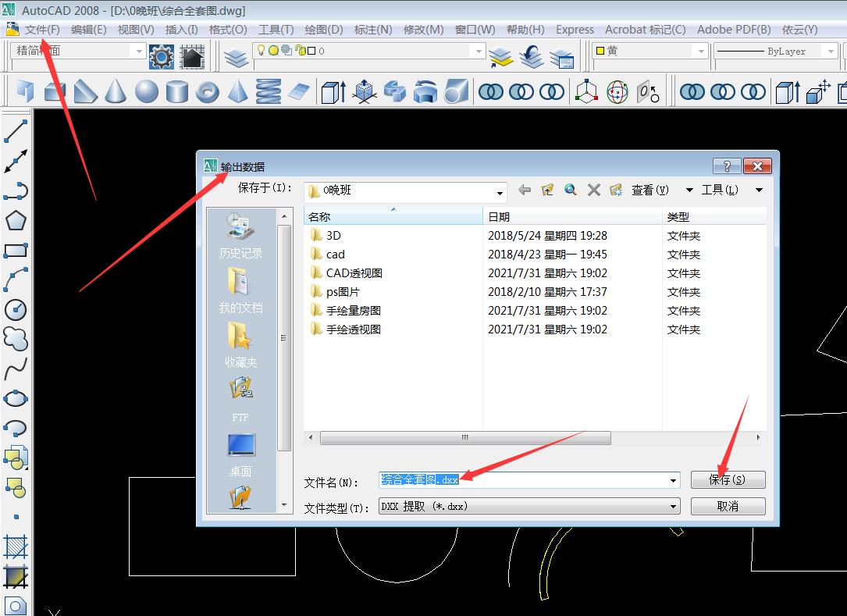Select the Gradient fill tool
The width and height of the screenshot is (847, 616).
[x=16, y=576]
